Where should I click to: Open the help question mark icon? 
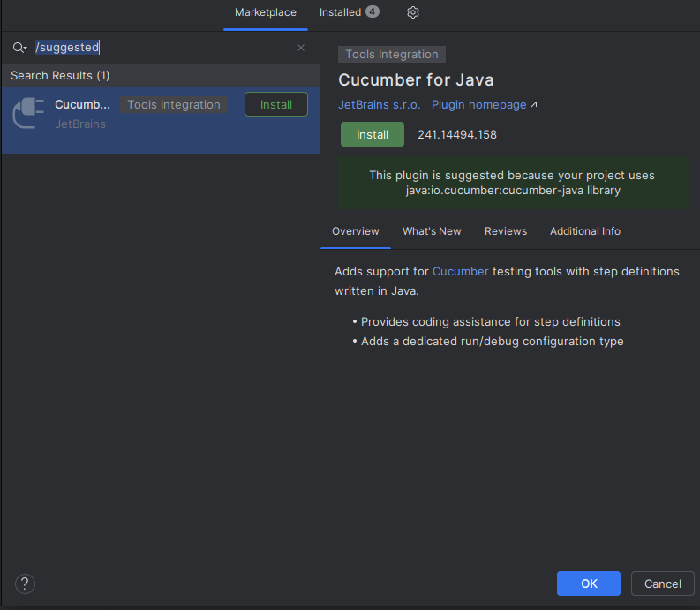pos(25,584)
